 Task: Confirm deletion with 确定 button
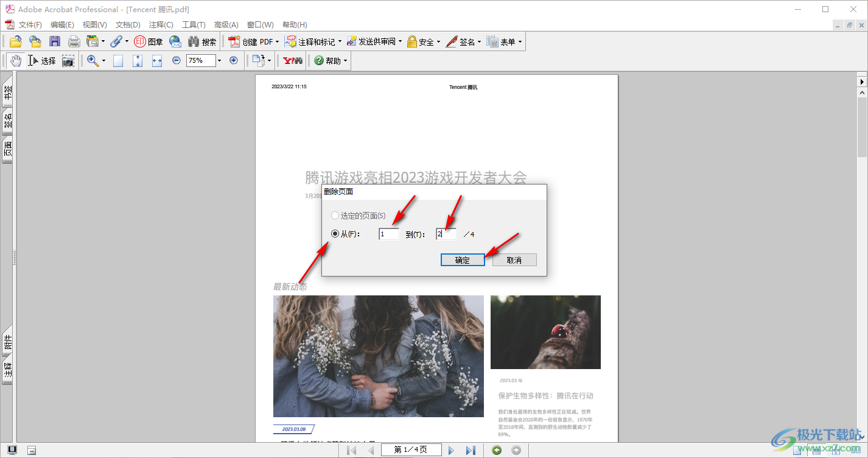click(463, 260)
